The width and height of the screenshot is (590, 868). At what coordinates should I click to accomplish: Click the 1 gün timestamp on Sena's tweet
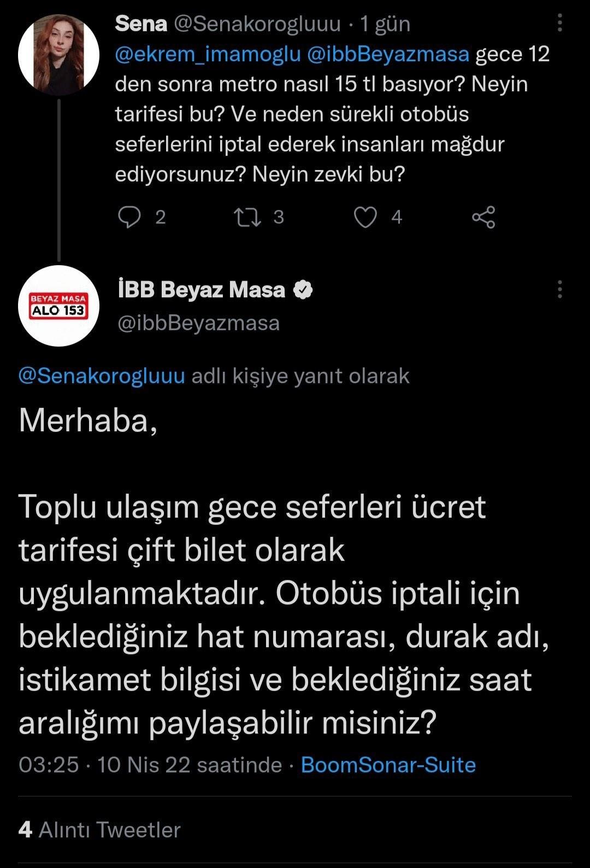(x=385, y=24)
